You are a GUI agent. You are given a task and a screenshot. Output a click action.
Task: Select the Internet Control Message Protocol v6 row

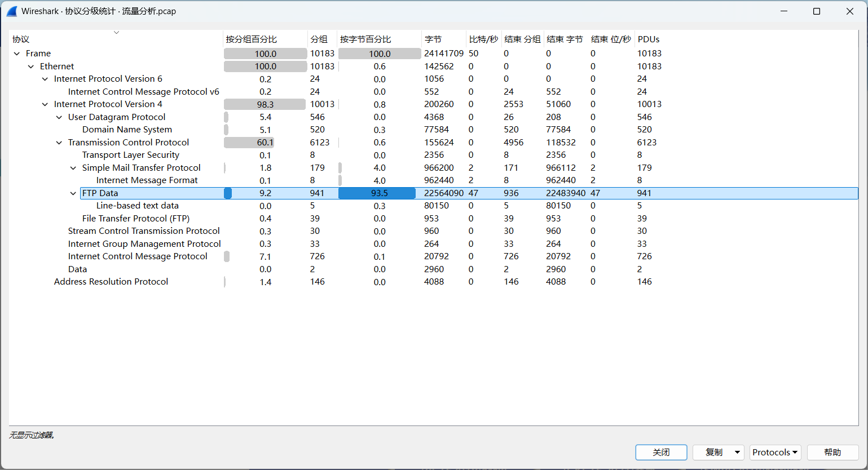434,92
